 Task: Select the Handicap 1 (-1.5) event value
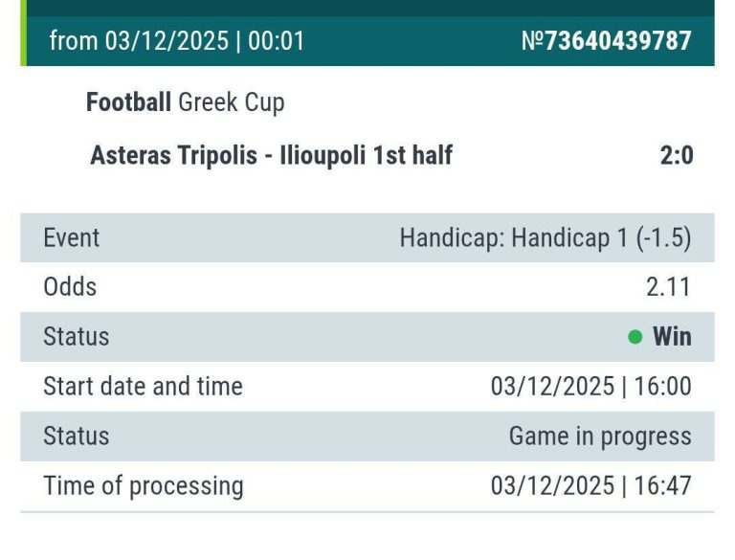[x=545, y=237]
